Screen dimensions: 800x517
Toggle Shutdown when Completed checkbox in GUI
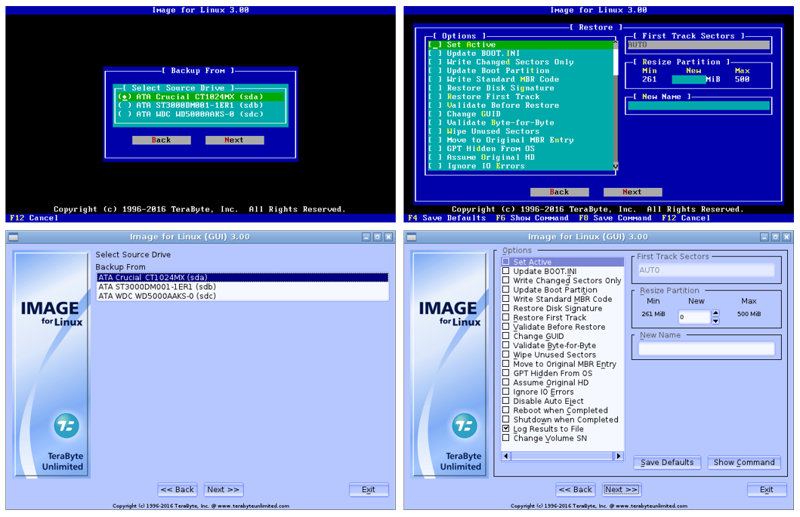point(506,419)
